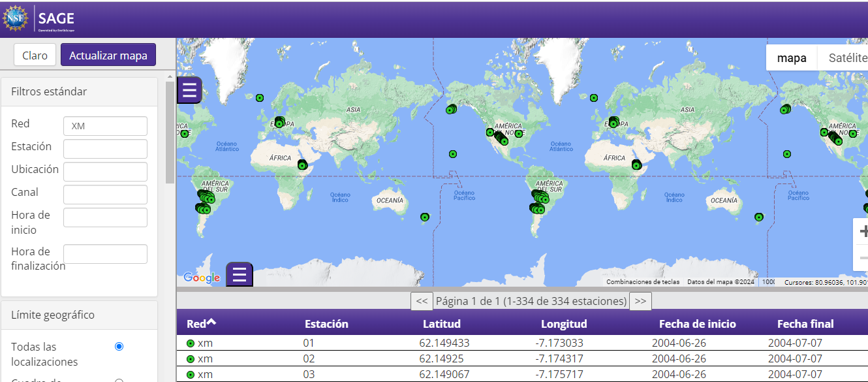This screenshot has height=382, width=868.
Task: Sort table by Latitud column header
Action: point(441,324)
